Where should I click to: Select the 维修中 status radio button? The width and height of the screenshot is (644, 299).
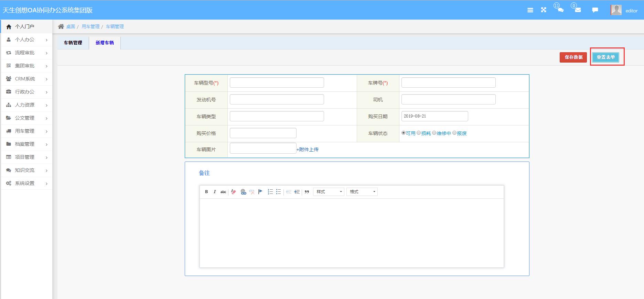434,133
